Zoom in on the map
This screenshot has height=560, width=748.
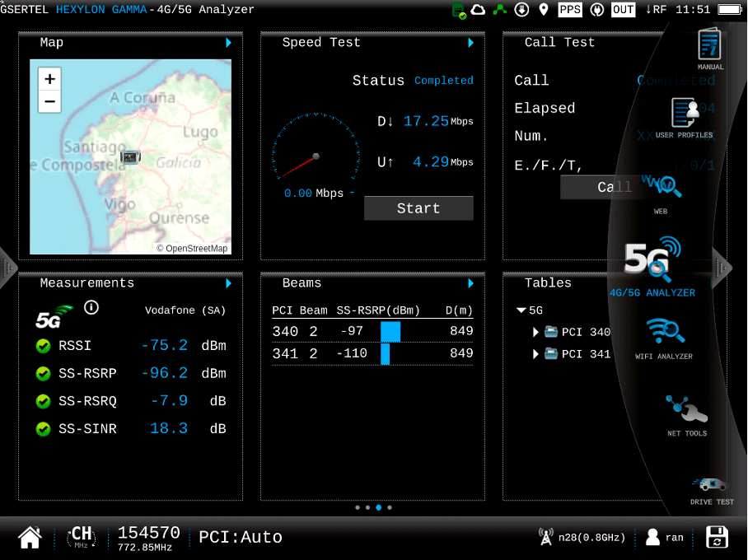tap(50, 79)
